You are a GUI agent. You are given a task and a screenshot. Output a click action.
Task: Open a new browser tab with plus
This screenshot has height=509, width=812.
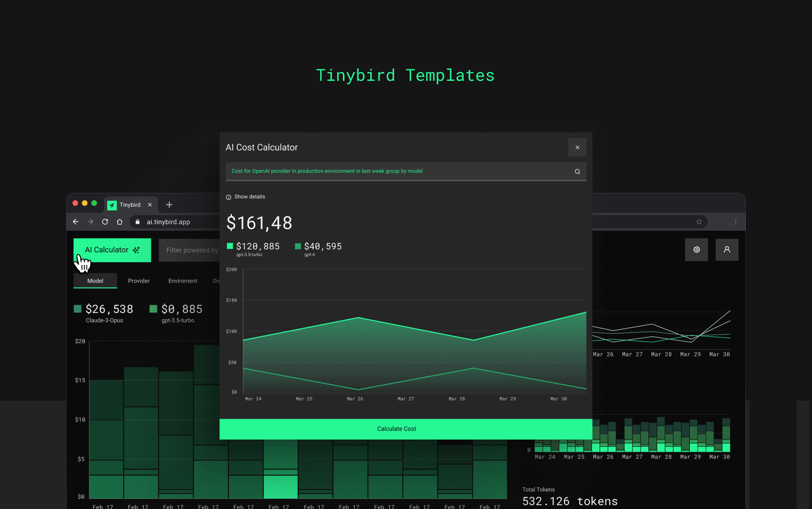(169, 205)
